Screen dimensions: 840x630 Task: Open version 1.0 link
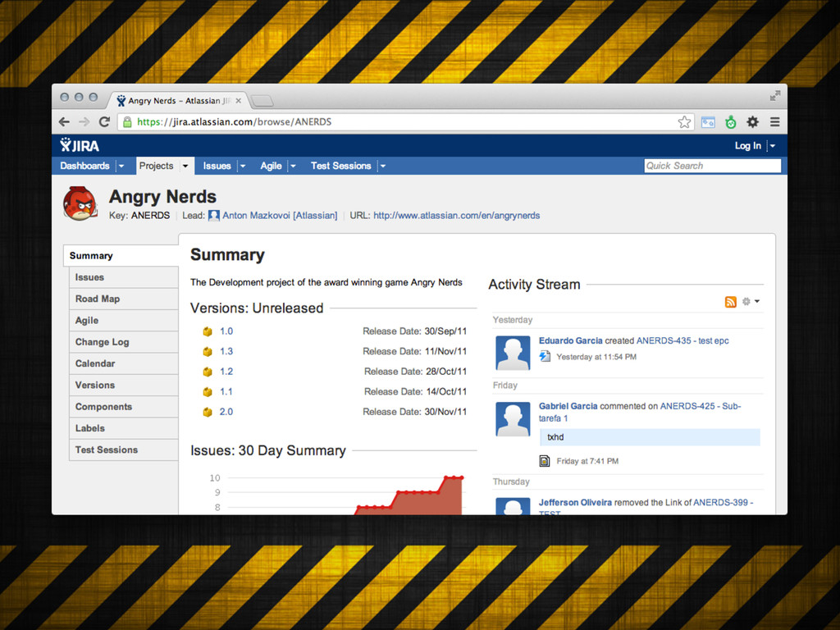tap(226, 331)
